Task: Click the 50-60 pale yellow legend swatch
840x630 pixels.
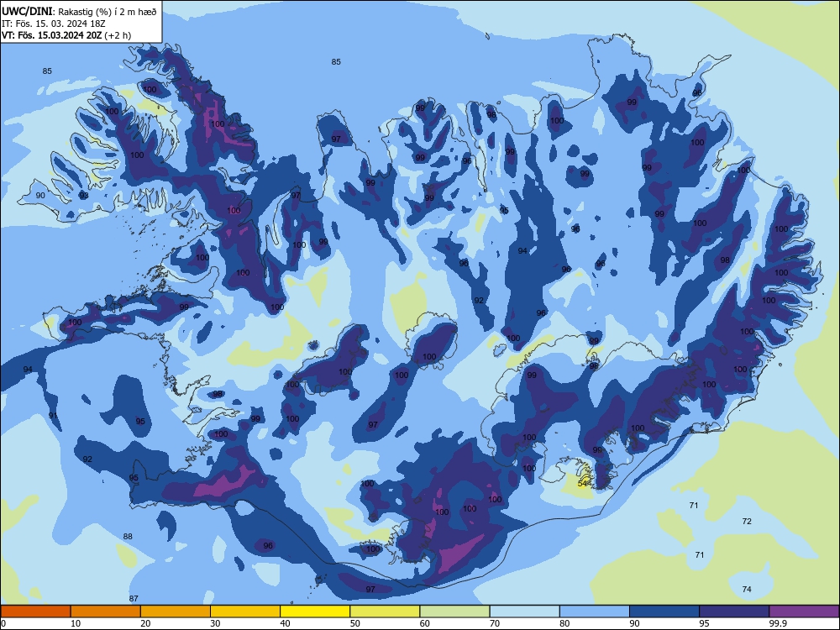Action: [385, 612]
